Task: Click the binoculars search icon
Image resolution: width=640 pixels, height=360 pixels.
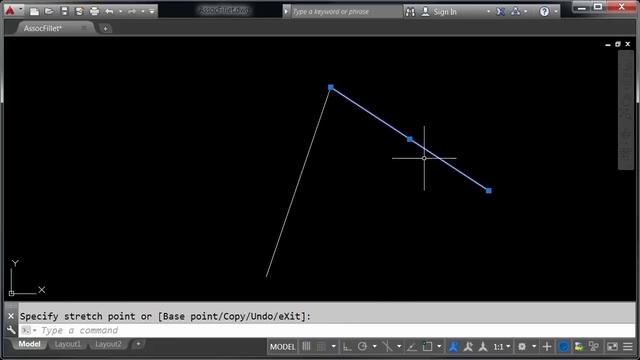Action: click(410, 12)
